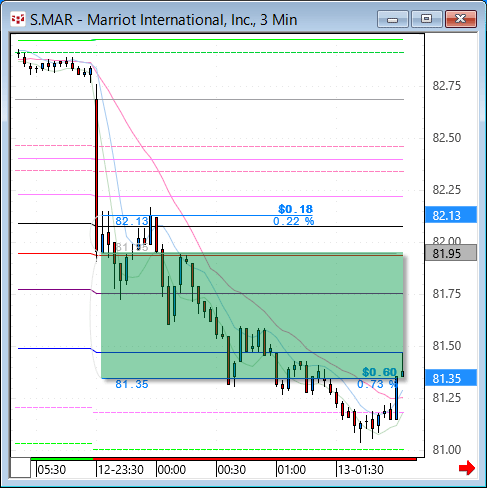
Task: Click the empty box at bottom-left corner
Action: pos(20,468)
